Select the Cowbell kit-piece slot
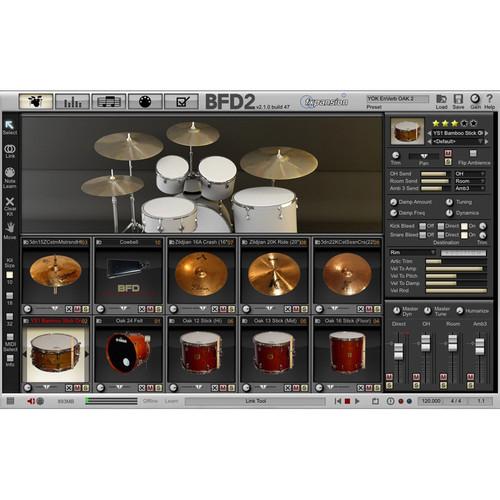The image size is (500, 500). tap(128, 275)
